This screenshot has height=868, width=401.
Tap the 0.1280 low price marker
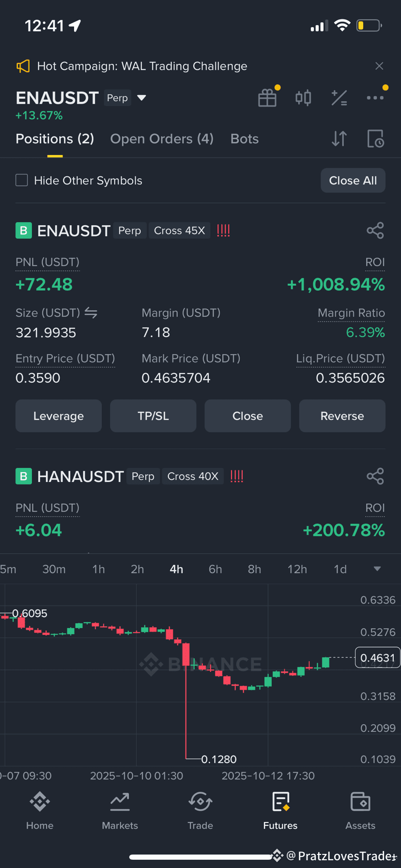219,759
